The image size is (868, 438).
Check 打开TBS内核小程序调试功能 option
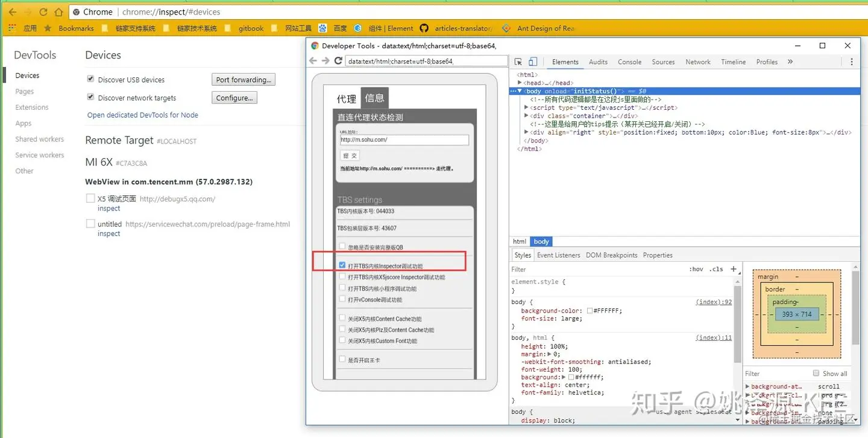pyautogui.click(x=342, y=288)
